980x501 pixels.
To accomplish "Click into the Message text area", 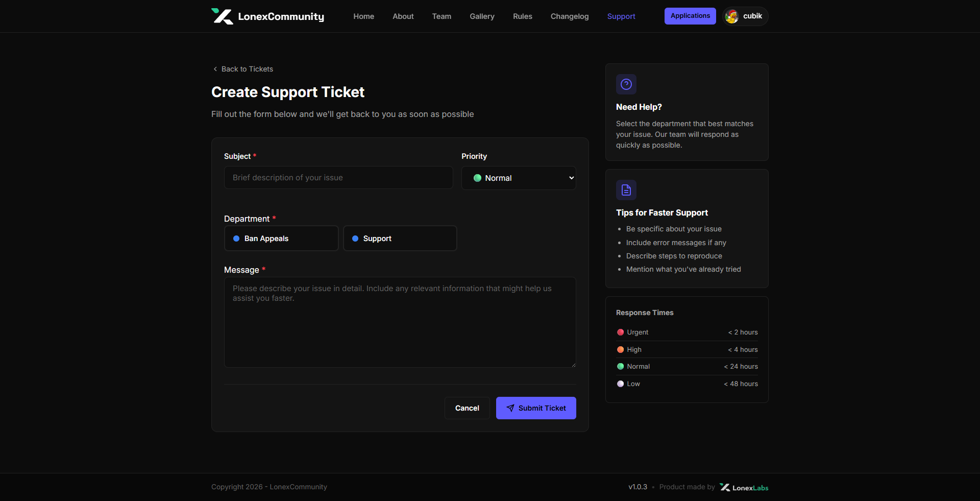I will coord(400,322).
